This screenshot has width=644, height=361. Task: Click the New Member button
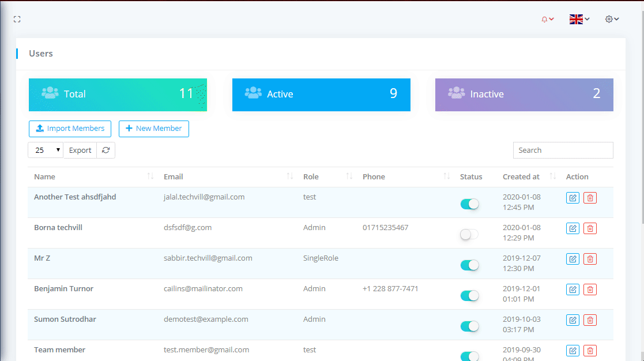tap(153, 129)
